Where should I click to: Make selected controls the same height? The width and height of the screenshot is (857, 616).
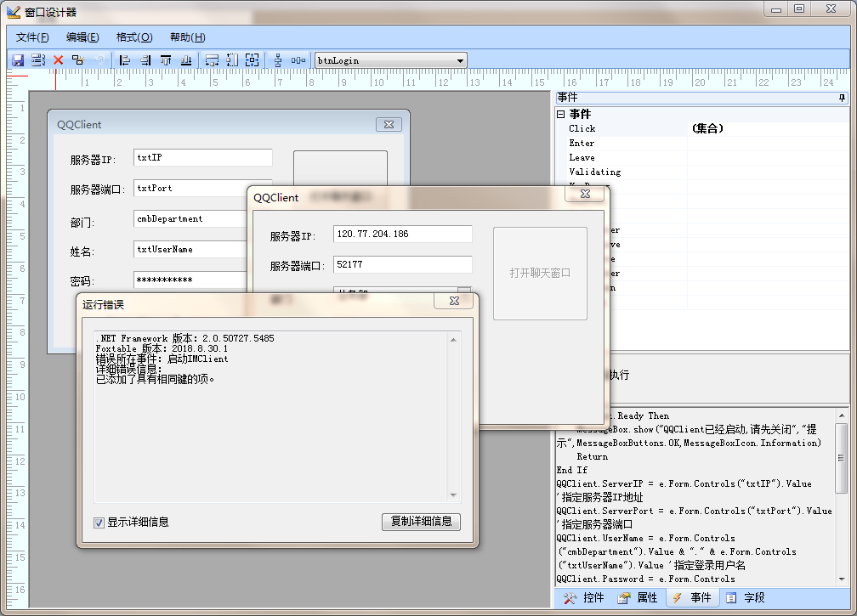pyautogui.click(x=232, y=60)
